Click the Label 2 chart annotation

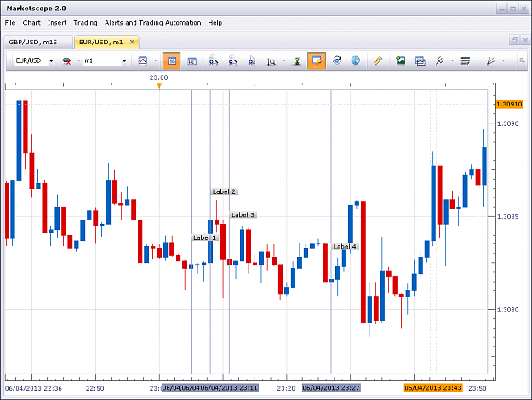coord(224,191)
